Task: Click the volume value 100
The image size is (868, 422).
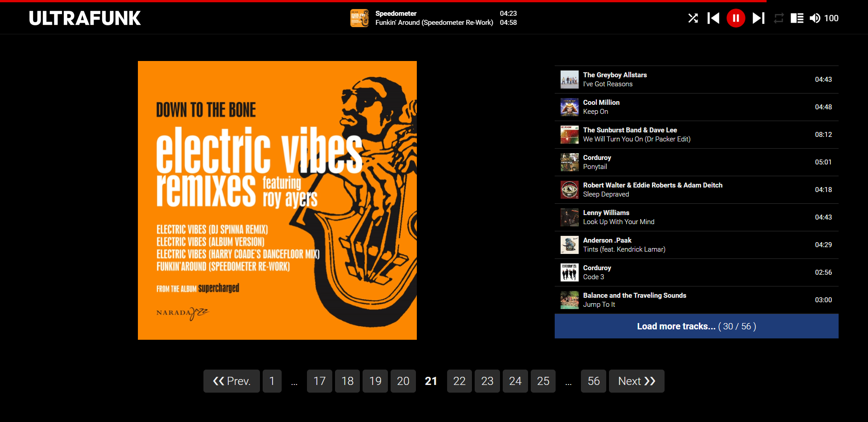Action: pyautogui.click(x=831, y=18)
